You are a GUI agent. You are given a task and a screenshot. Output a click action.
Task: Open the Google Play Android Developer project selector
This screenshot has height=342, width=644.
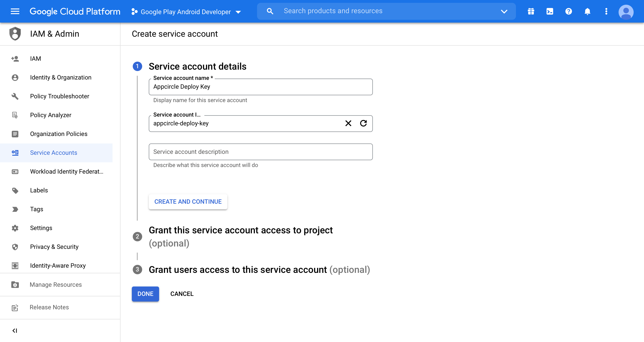pyautogui.click(x=186, y=12)
